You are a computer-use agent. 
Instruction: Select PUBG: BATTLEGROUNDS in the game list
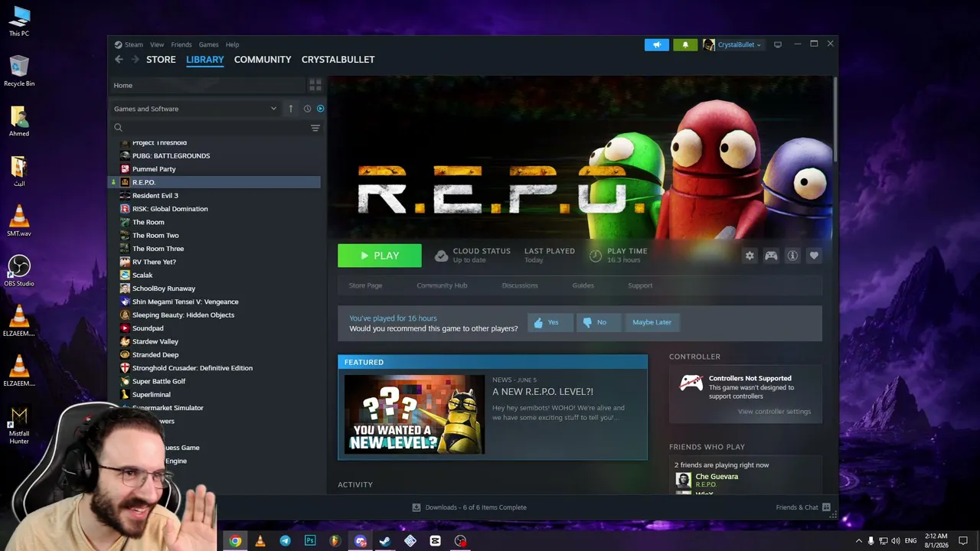tap(171, 156)
